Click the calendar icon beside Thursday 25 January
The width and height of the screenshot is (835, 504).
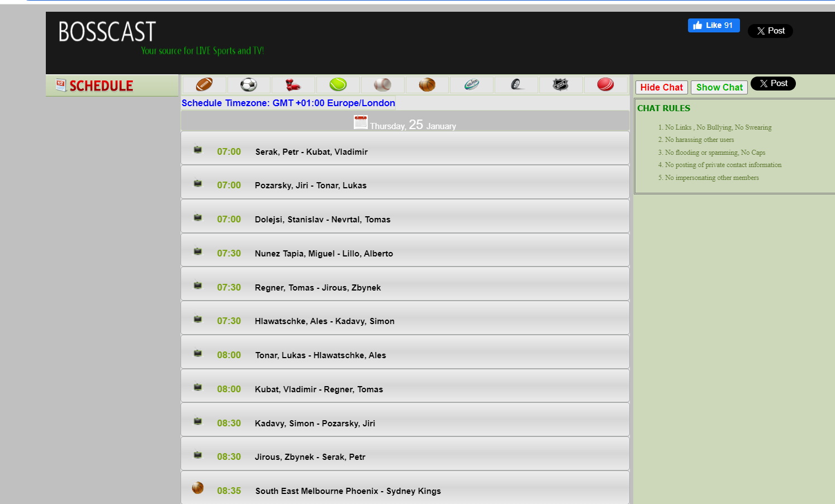360,122
